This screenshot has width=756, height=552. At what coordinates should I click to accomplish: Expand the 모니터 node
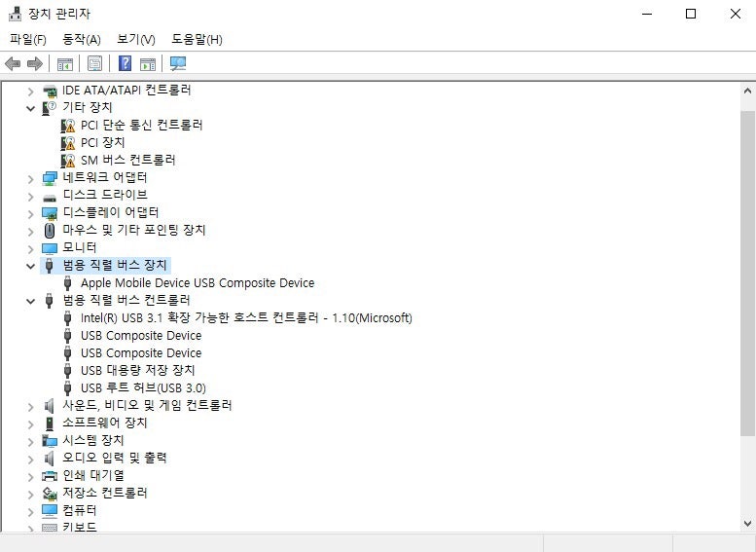30,248
